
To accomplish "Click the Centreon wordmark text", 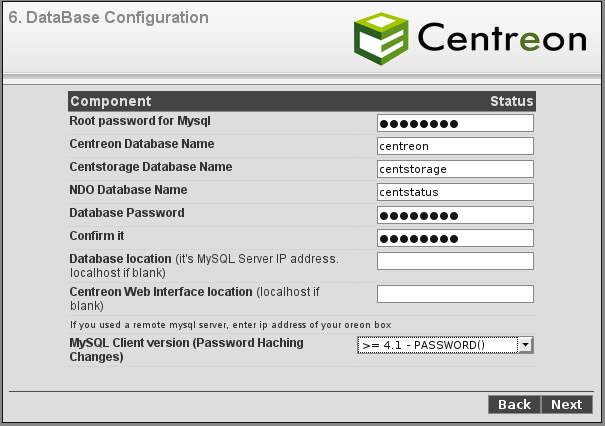I will (x=502, y=37).
